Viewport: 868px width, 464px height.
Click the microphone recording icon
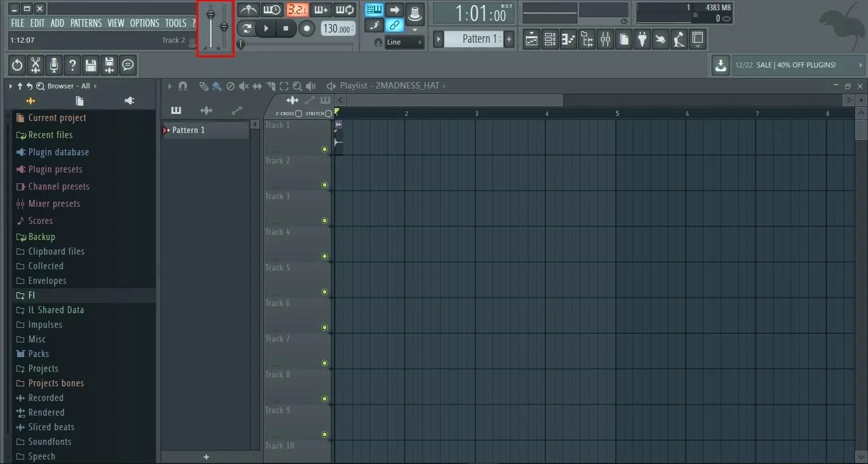tap(54, 65)
